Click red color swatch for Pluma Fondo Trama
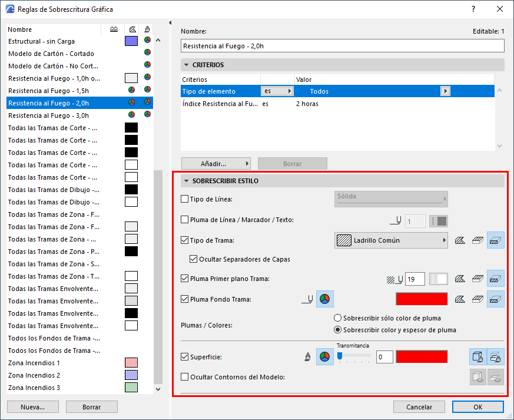Image resolution: width=514 pixels, height=420 pixels. (x=422, y=299)
